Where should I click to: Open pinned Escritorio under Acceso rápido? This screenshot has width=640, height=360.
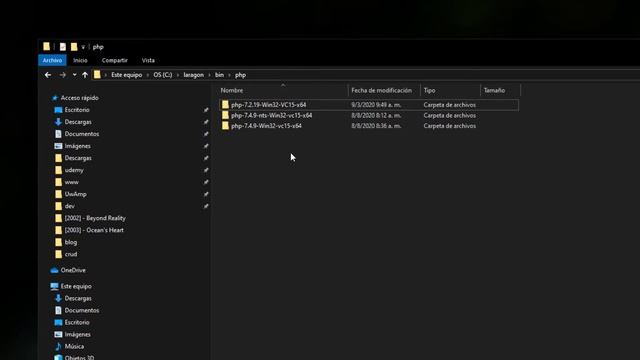pyautogui.click(x=77, y=110)
